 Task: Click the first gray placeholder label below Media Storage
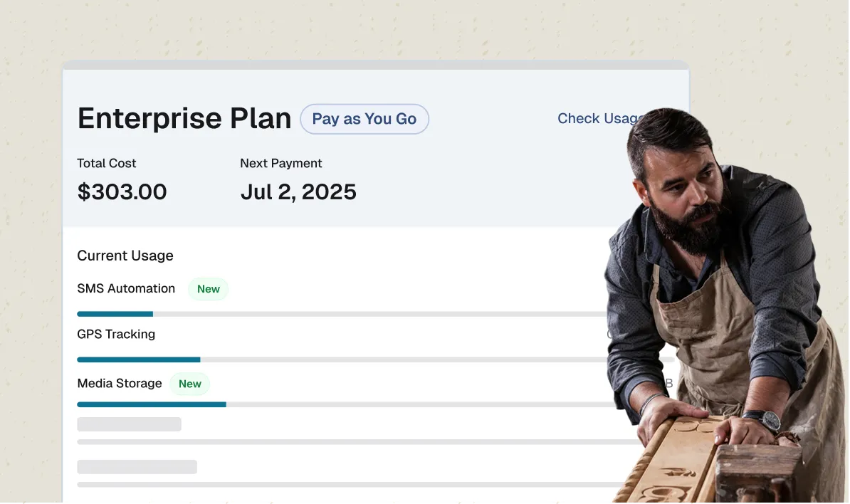click(129, 424)
